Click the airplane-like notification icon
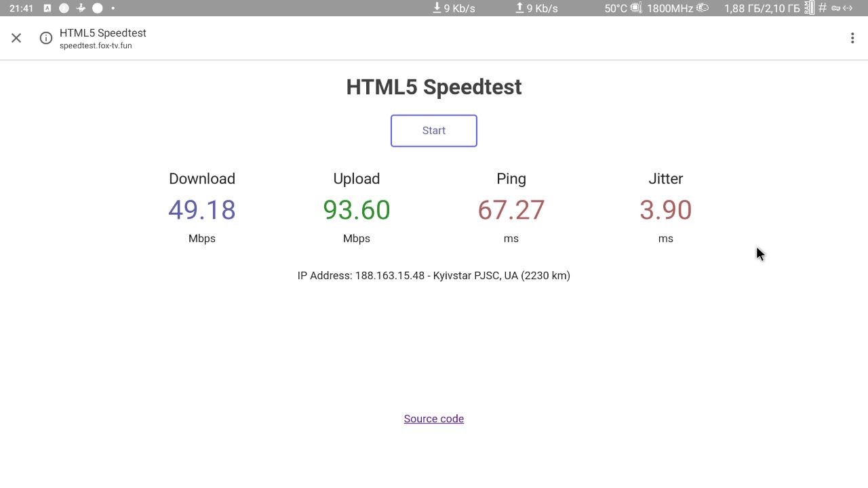Viewport: 868px width, 488px height. click(x=81, y=8)
